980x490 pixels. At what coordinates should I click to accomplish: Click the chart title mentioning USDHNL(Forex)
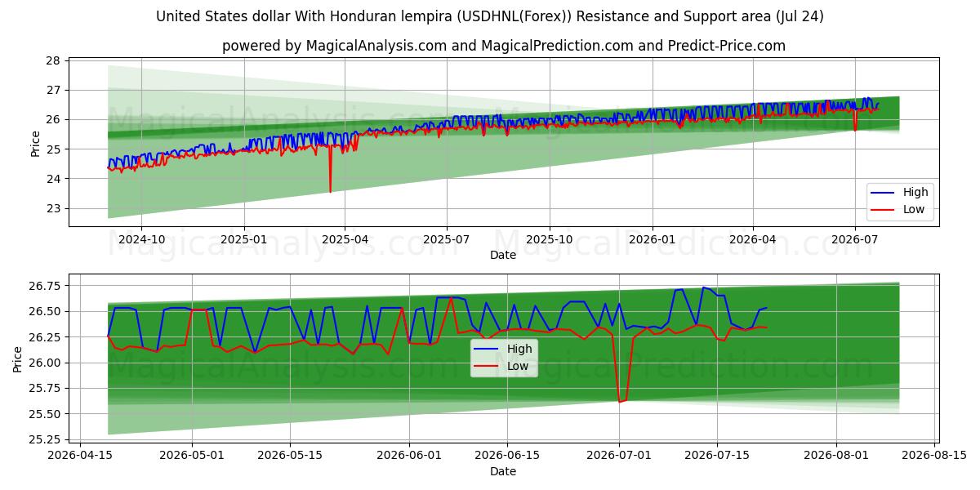490,16
